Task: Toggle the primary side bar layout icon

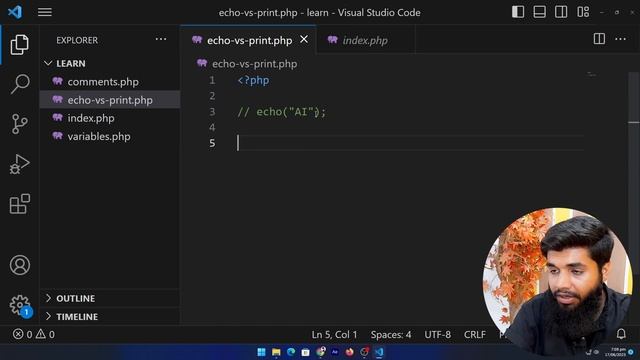Action: 518,12
